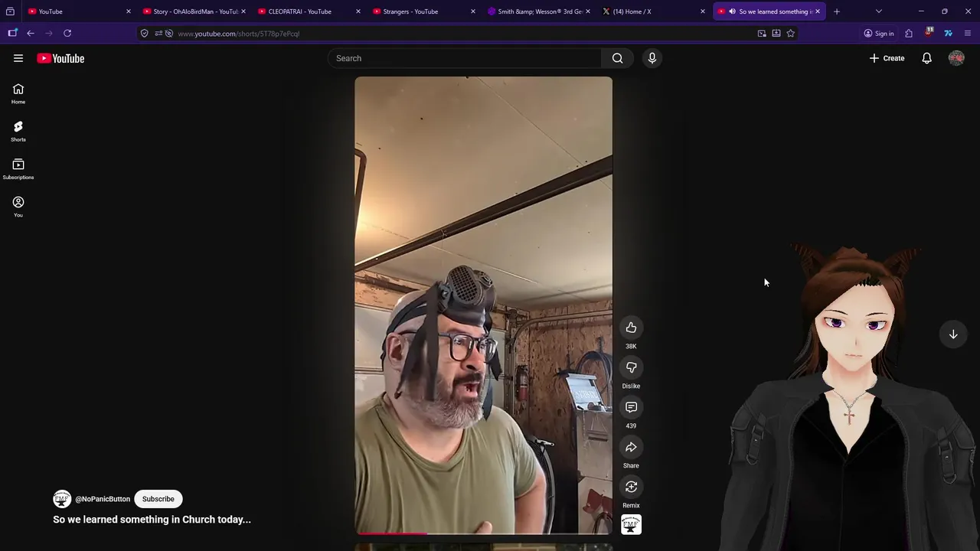
Task: Go to the next Short arrow
Action: [x=953, y=334]
